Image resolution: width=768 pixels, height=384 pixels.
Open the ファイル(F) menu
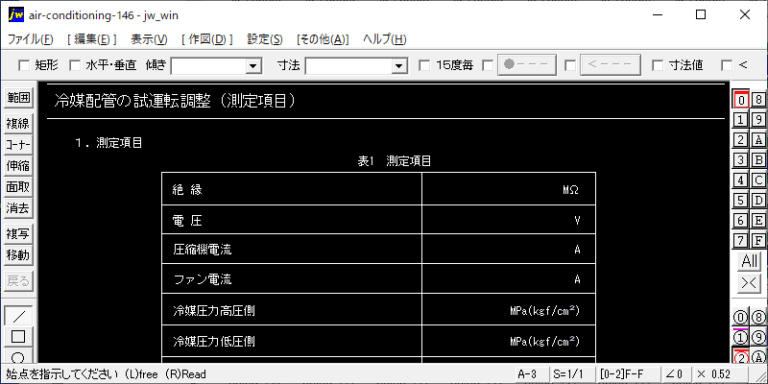point(30,40)
